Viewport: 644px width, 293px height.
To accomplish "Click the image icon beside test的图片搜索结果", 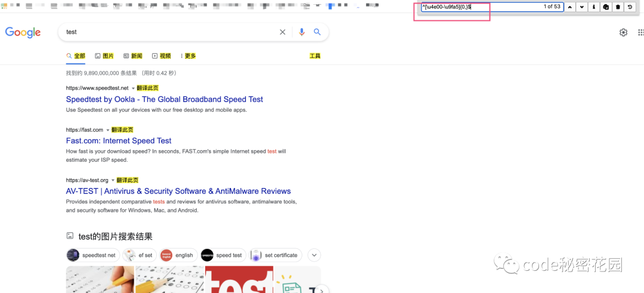I will click(70, 236).
